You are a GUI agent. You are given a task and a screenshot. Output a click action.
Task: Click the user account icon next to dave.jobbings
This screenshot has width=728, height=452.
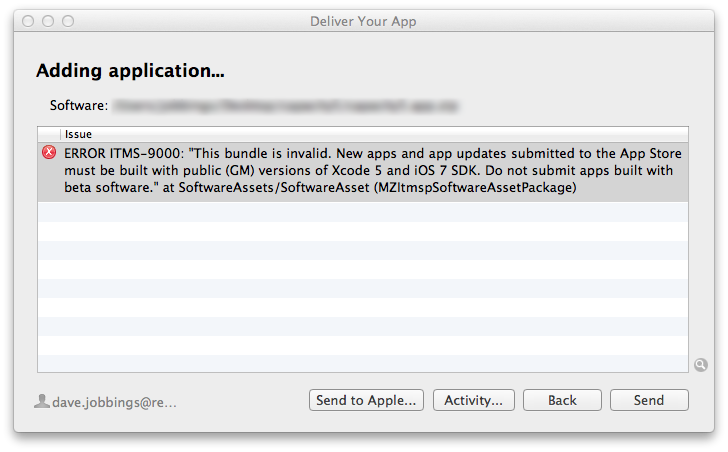[42, 401]
